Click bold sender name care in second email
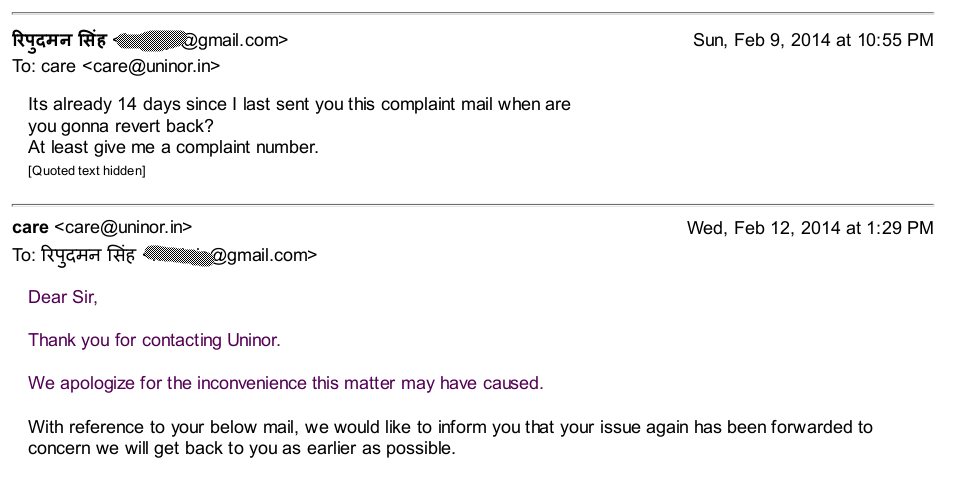This screenshot has height=477, width=979. 30,227
